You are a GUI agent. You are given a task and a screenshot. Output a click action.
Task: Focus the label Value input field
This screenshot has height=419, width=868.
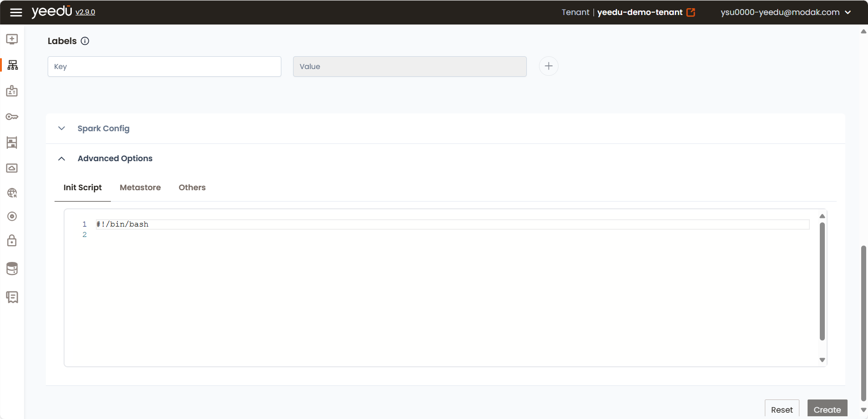tap(410, 66)
